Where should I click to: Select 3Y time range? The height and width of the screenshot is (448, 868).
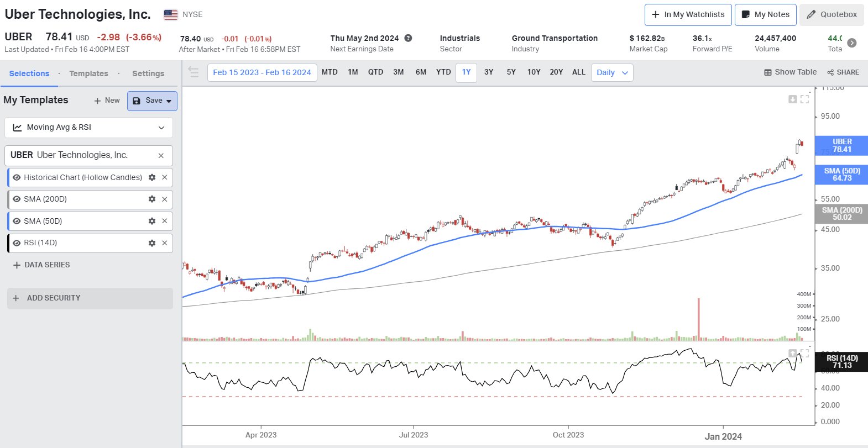489,72
